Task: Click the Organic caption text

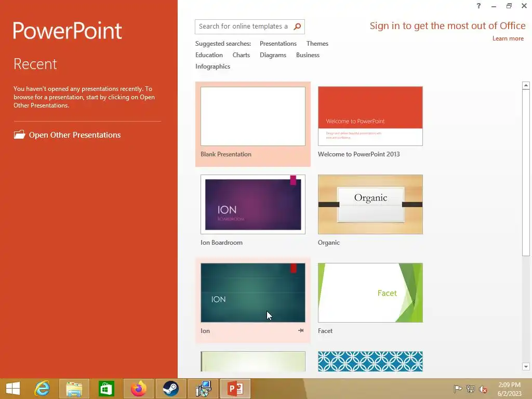Action: pyautogui.click(x=328, y=243)
